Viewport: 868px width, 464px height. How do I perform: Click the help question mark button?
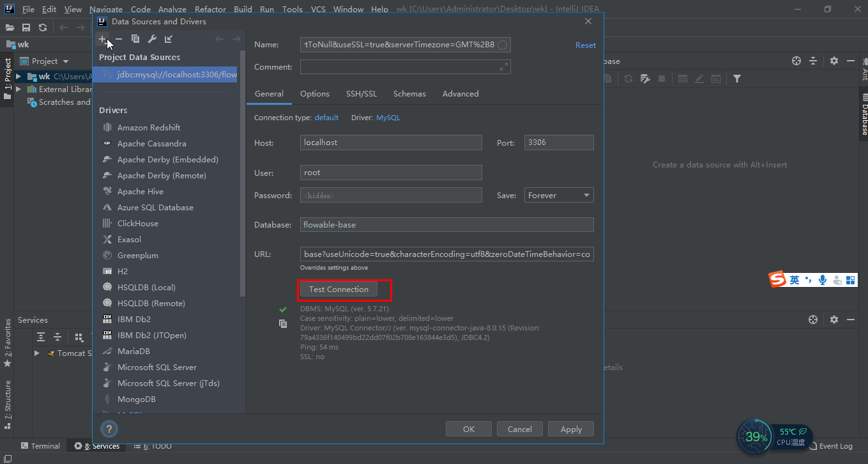[109, 429]
